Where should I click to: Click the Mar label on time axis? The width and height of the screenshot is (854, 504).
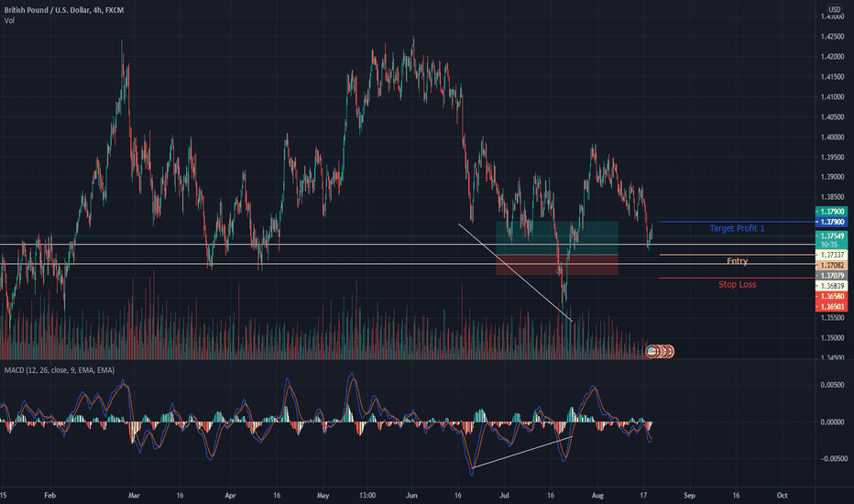click(134, 495)
